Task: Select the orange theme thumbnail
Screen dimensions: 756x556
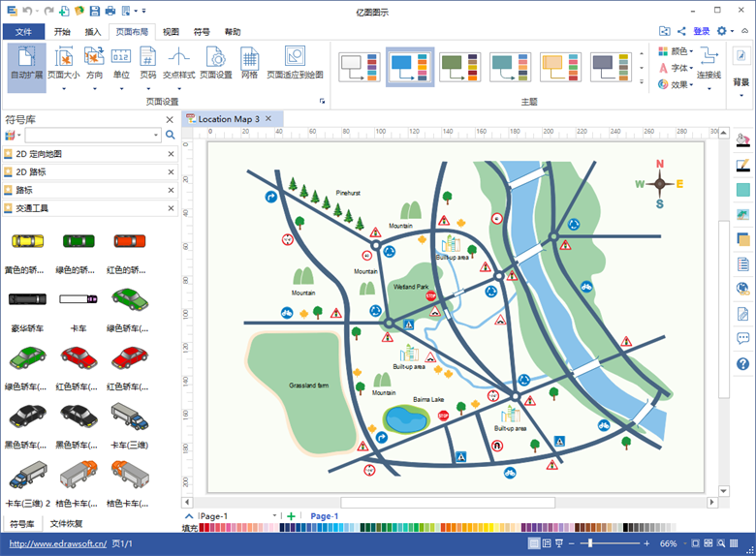Action: coord(560,67)
